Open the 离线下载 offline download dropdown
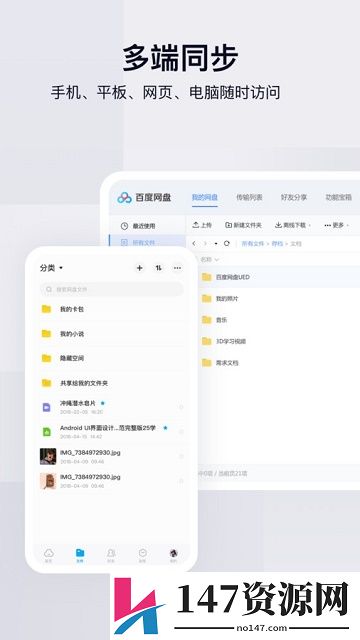 [293, 225]
